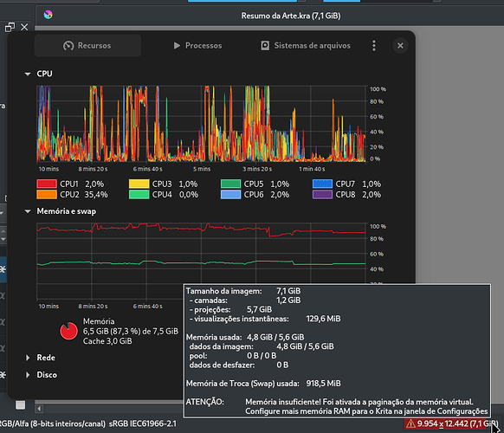Screen dimensions: 504x433
Task: Click the CPU5 dark green swatch
Action: pyautogui.click(x=231, y=184)
